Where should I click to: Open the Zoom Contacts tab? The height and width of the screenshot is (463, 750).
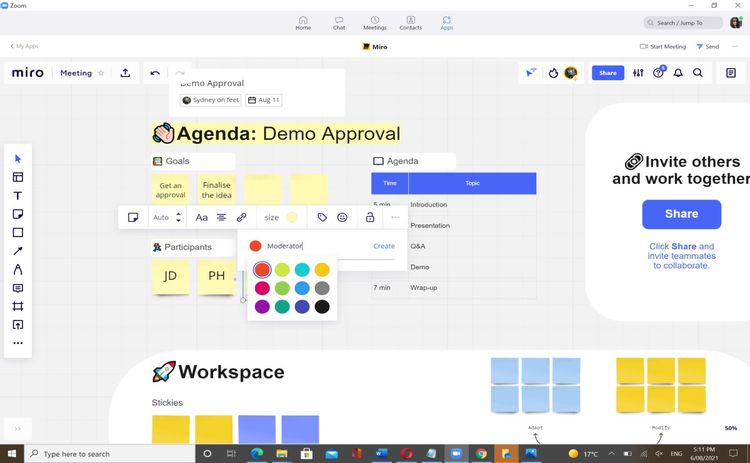(410, 22)
